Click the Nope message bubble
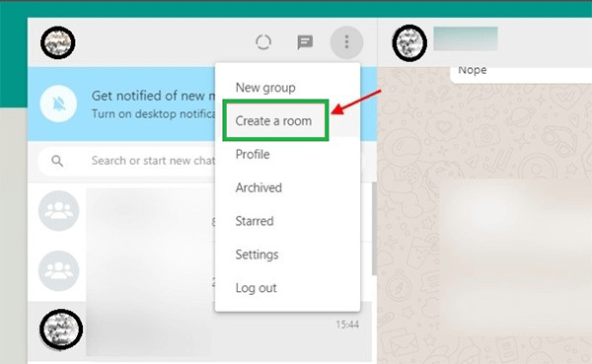The image size is (592, 364). click(521, 74)
